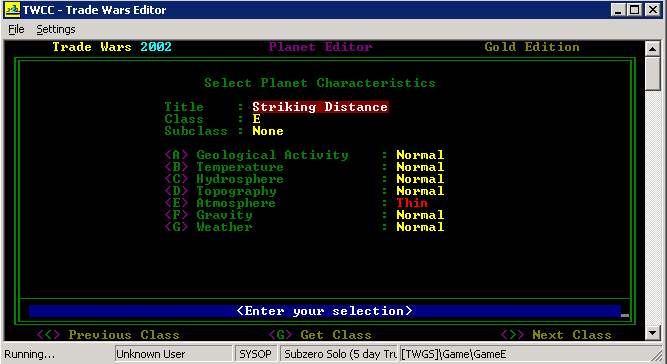The height and width of the screenshot is (364, 667).
Task: Select option <E> Atmosphere
Action: coord(220,203)
